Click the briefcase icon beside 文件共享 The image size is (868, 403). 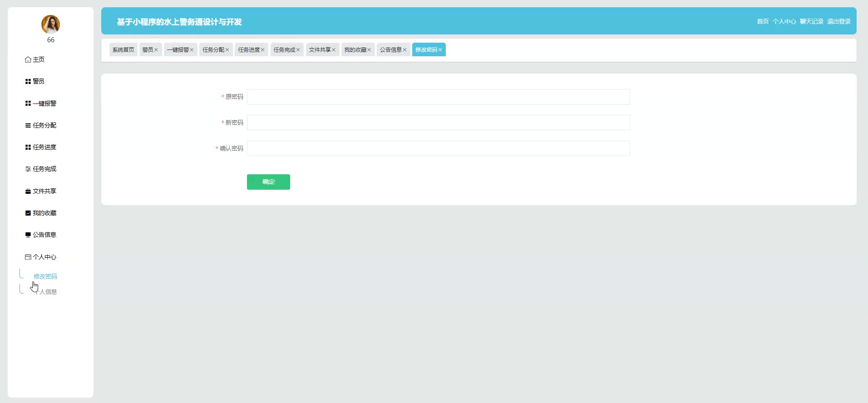[x=28, y=191]
